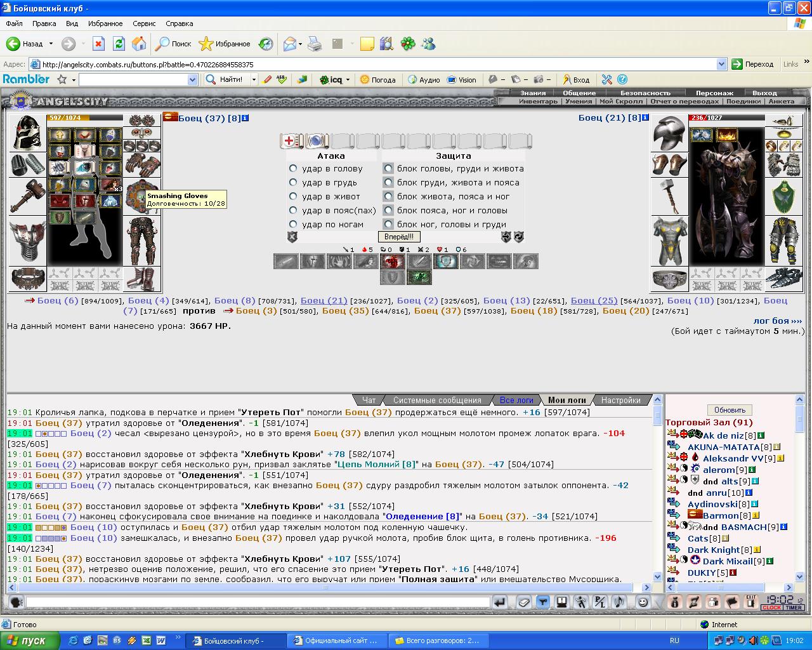Switch to the Чат tab
This screenshot has width=812, height=650.
pyautogui.click(x=369, y=400)
